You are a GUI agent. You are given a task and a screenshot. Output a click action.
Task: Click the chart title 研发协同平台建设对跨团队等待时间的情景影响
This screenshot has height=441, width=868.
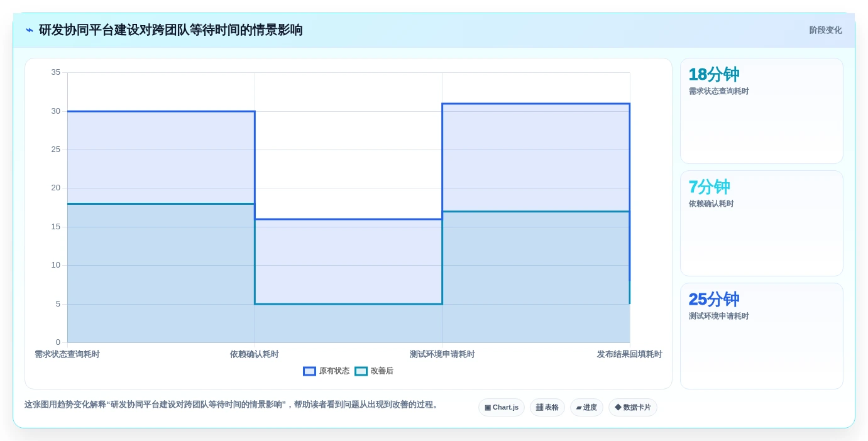coord(171,30)
